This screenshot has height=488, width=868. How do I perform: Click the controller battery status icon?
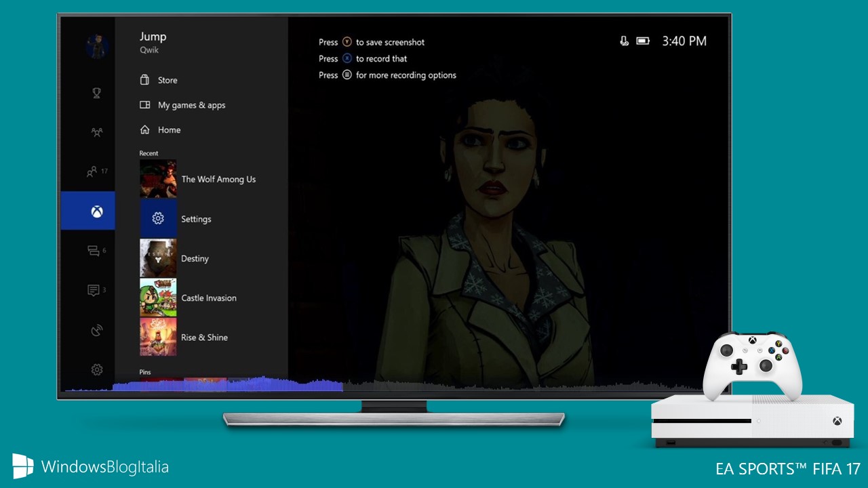[x=643, y=41]
